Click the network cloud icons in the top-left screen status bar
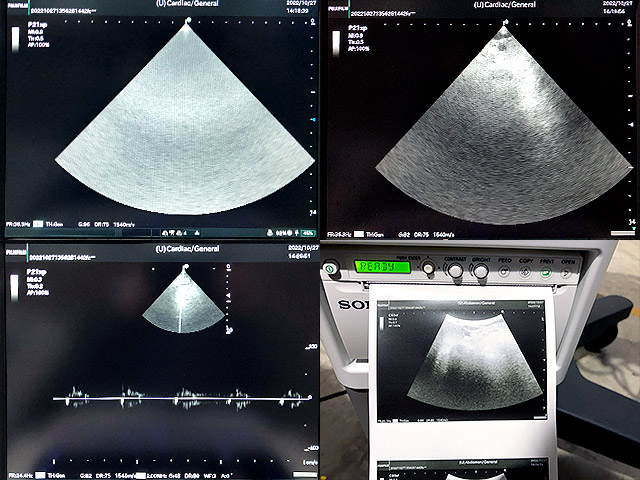The image size is (640, 480). [x=172, y=233]
